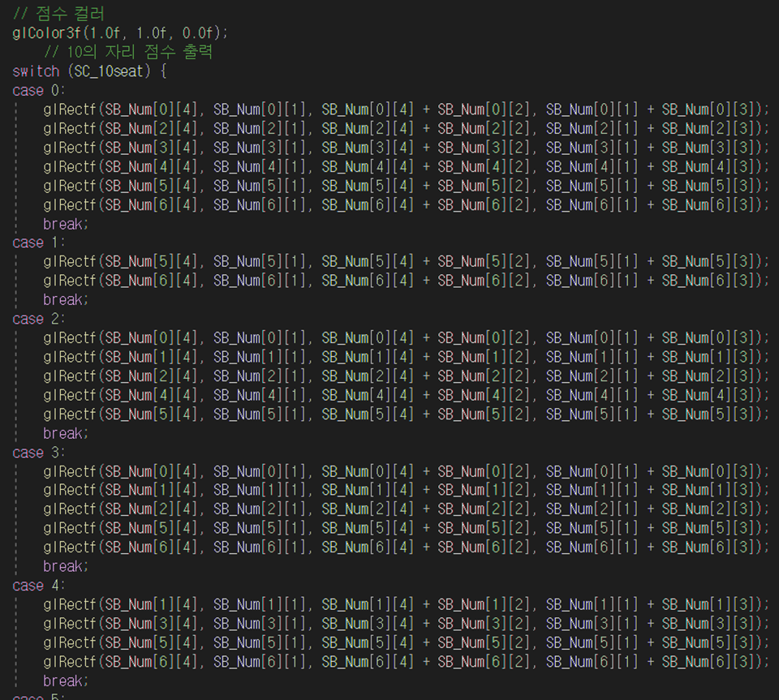Click the SB_Num[6] glRectf line in case 3

(x=406, y=547)
